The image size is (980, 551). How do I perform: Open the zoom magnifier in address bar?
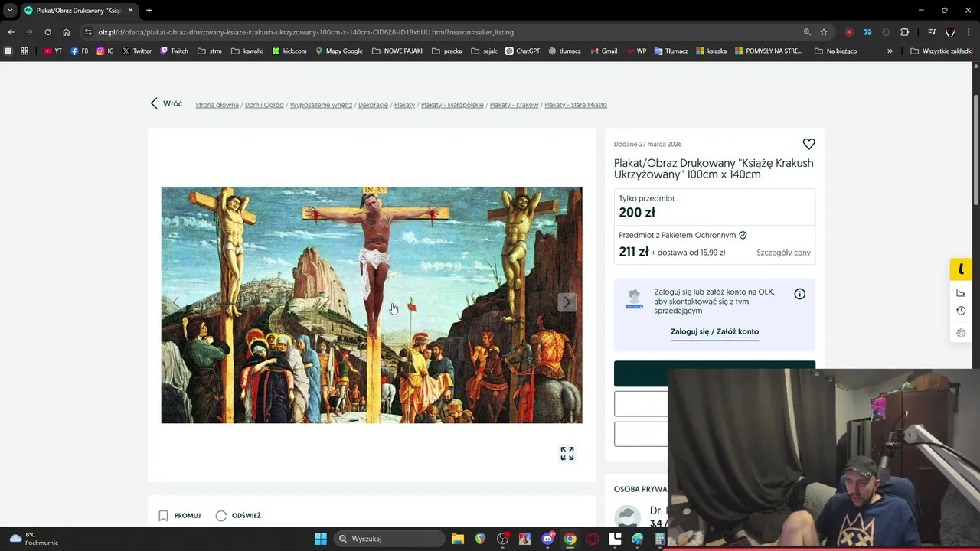click(807, 32)
